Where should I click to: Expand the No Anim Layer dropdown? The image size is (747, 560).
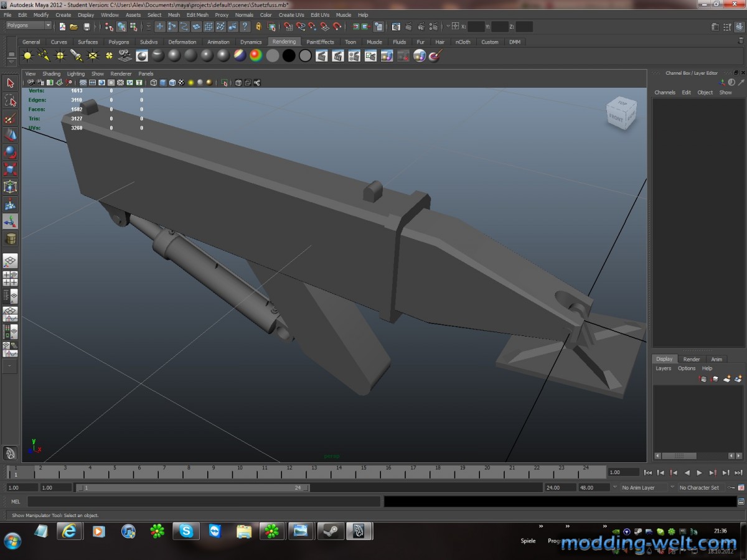click(643, 488)
